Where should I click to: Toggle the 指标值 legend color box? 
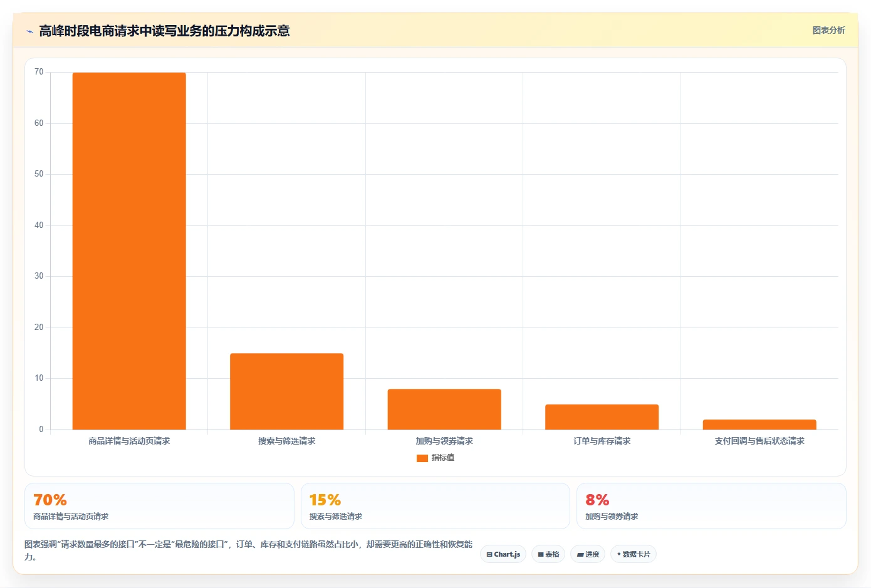coord(422,458)
